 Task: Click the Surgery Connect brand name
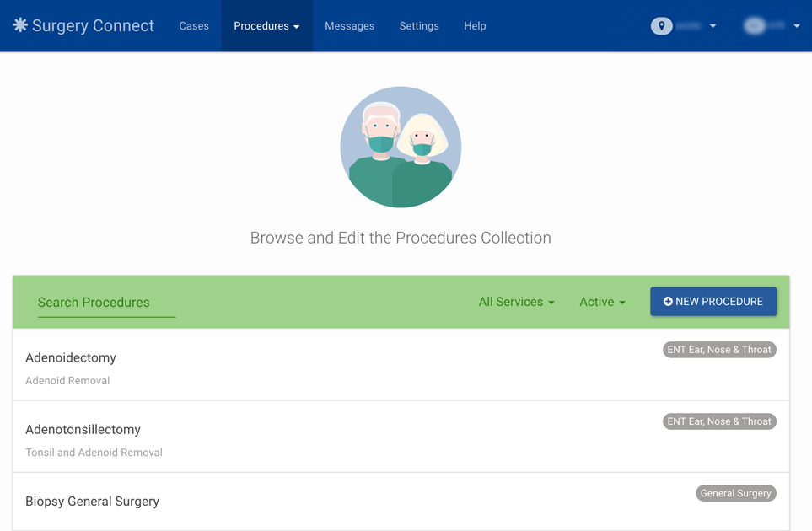pyautogui.click(x=93, y=26)
